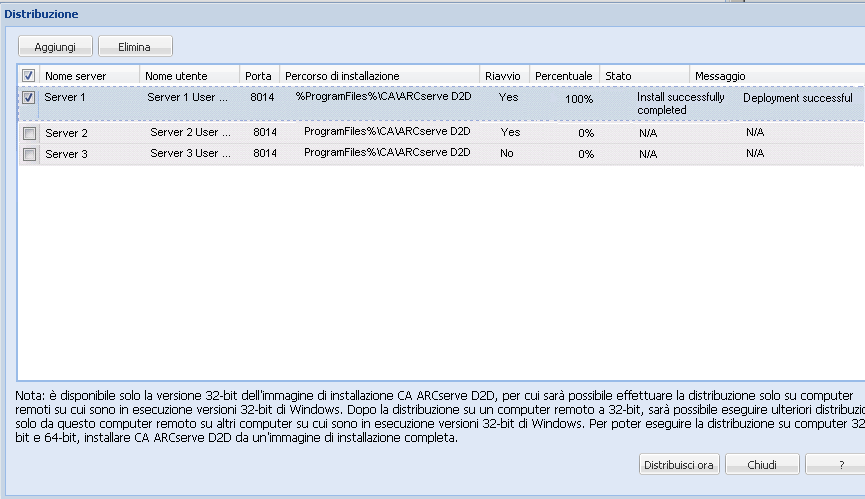Select the Server 2 name cell

pos(66,133)
